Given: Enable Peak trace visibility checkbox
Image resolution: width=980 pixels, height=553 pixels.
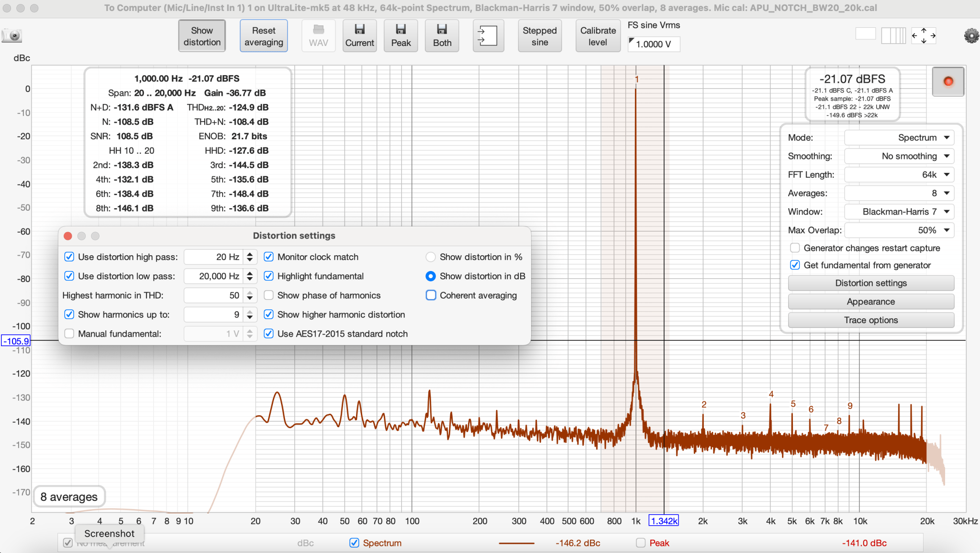Looking at the screenshot, I should coord(641,543).
